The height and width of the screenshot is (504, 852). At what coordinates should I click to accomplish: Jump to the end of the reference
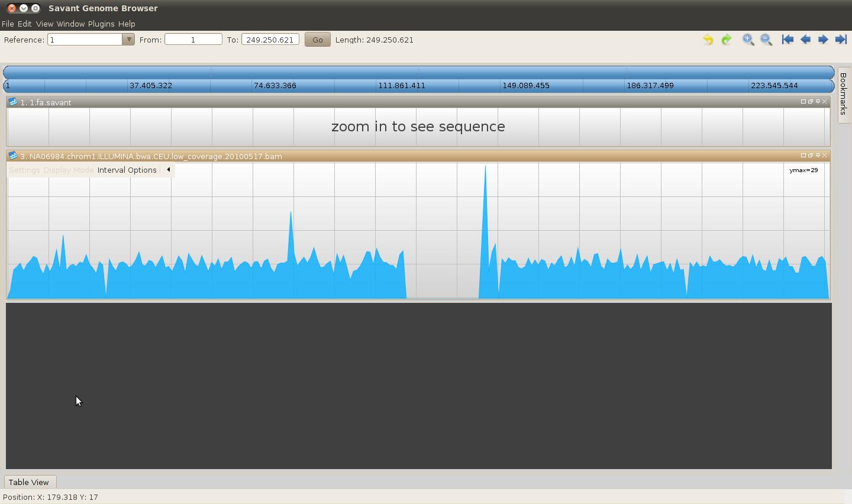(841, 40)
